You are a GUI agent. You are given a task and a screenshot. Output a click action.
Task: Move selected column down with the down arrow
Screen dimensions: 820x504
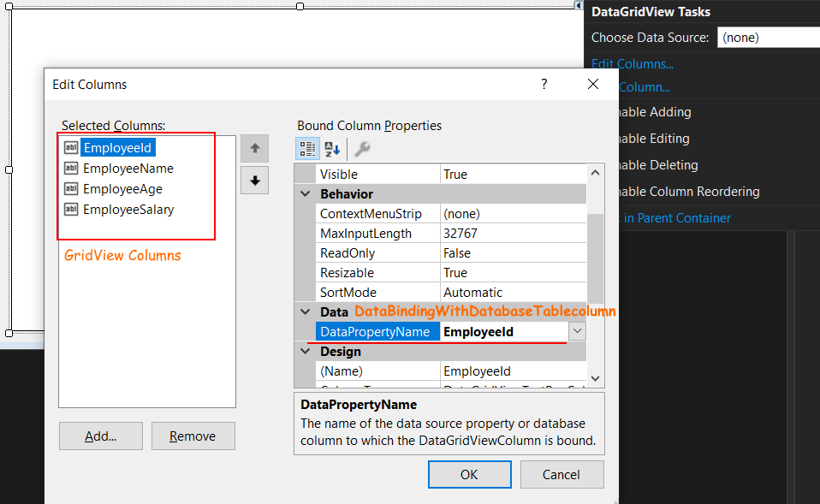click(253, 180)
